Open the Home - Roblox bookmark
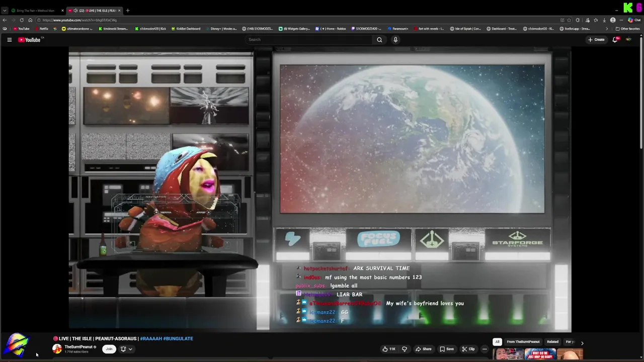Viewport: 644px width, 362px height. (x=331, y=29)
